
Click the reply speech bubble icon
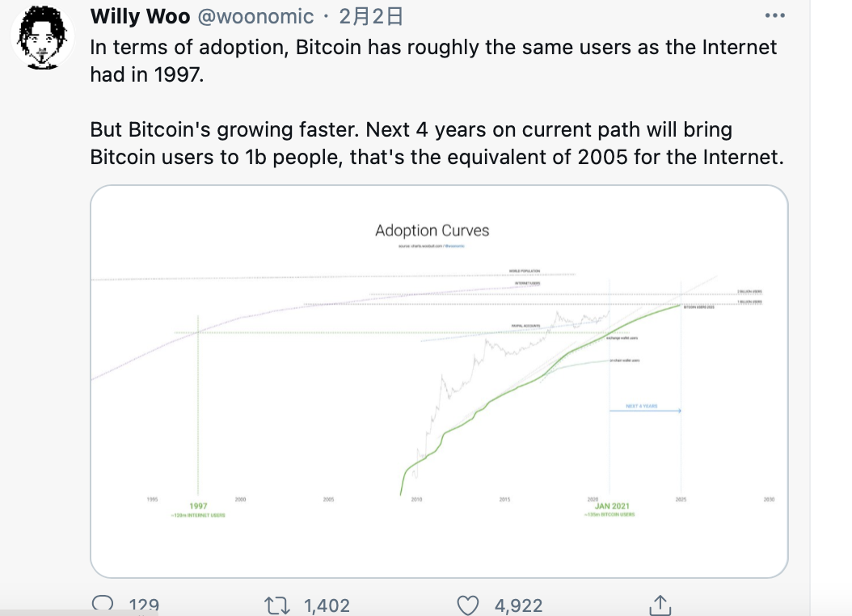[103, 604]
